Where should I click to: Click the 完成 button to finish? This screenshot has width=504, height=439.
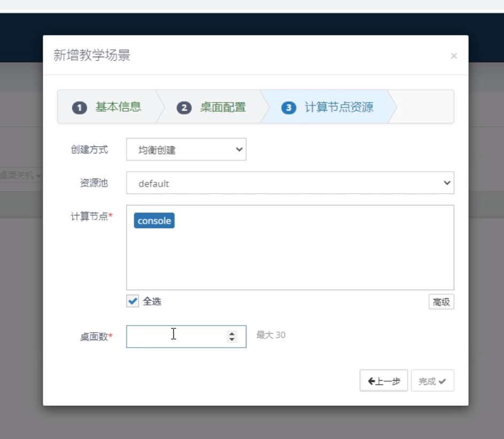point(432,381)
